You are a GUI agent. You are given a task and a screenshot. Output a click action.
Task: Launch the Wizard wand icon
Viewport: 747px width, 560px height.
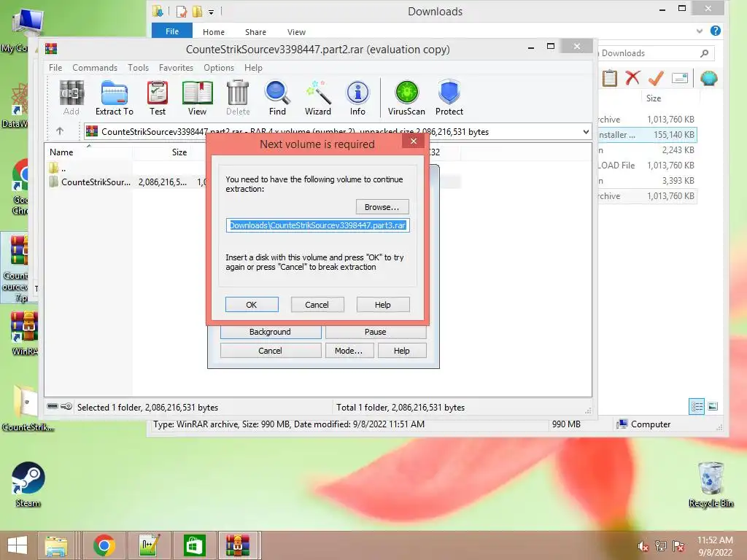318,98
